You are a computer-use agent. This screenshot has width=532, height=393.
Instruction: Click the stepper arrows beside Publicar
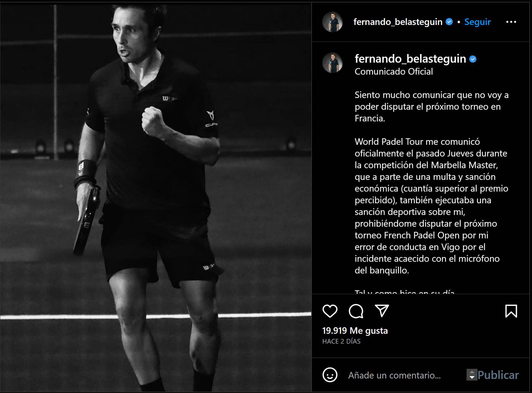pyautogui.click(x=472, y=375)
